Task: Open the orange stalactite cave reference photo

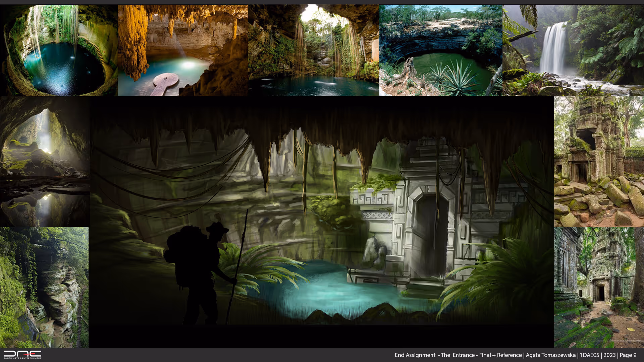Action: [x=183, y=50]
